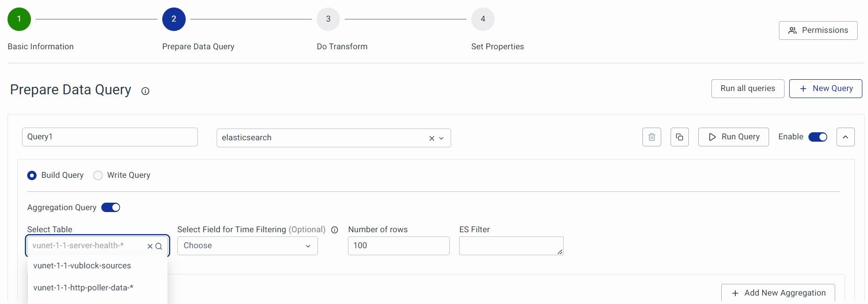Click the step 1 Basic Information circle
Viewport: 868px width, 304px height.
tap(19, 19)
